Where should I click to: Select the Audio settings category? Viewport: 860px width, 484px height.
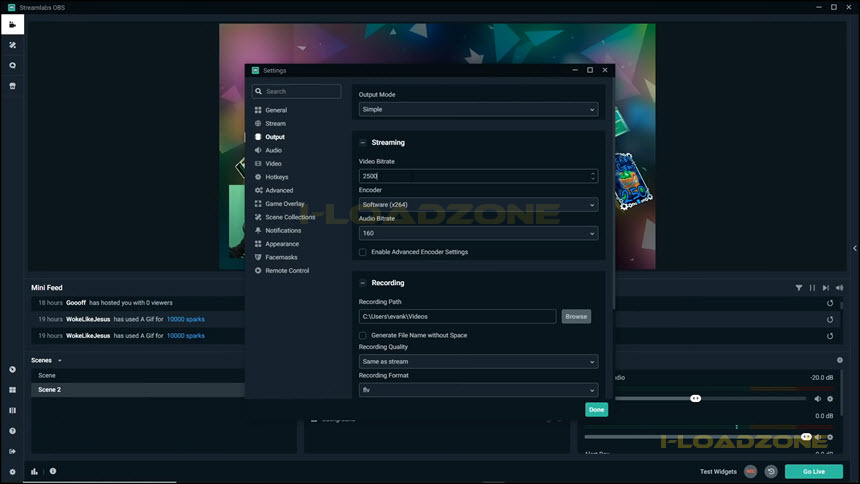273,150
